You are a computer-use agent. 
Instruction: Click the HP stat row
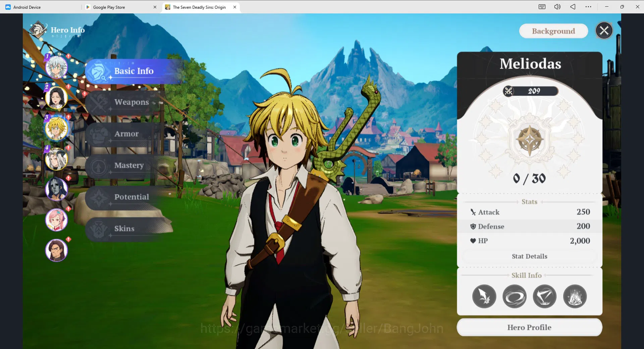(529, 241)
